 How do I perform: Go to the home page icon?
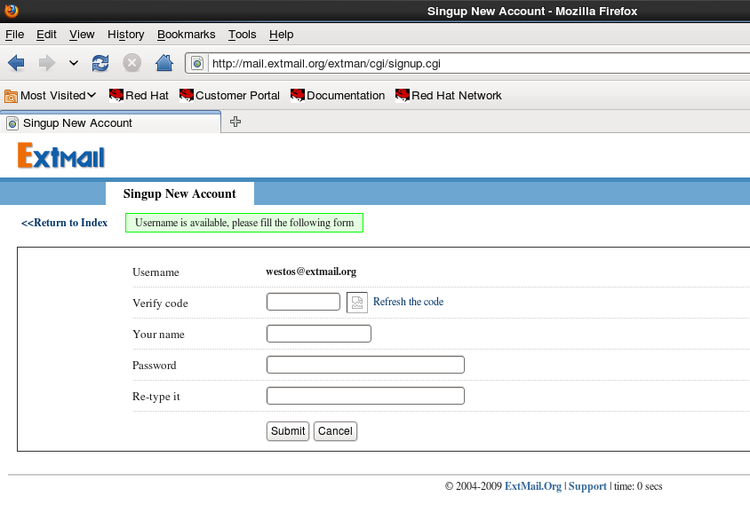(x=164, y=63)
